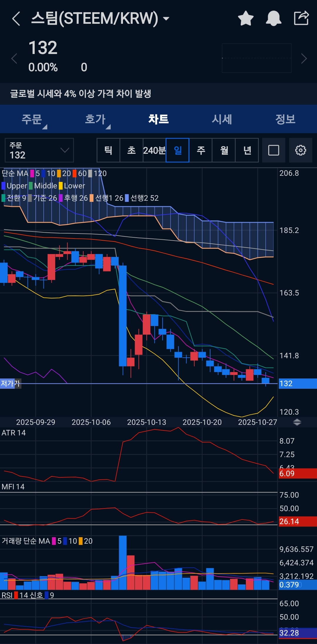Screen dimensions: 317x644
Task: Tap the MA 20 orange swatch
Action: 59,173
